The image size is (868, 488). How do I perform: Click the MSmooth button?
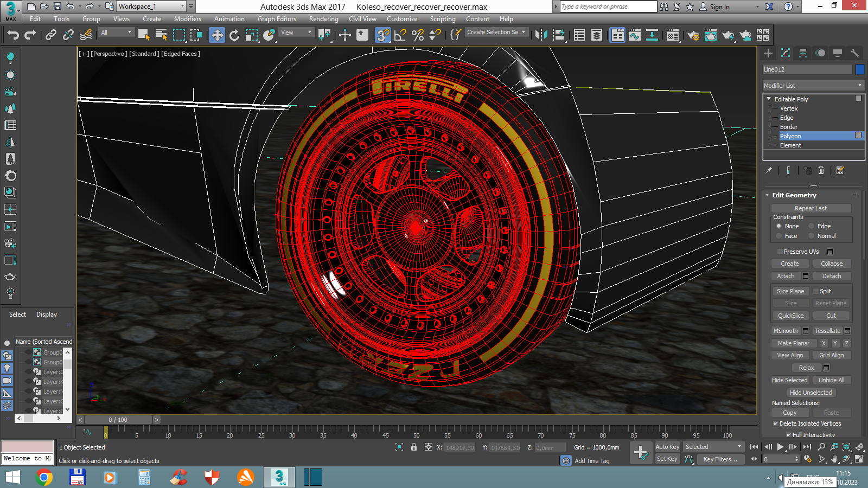coord(786,331)
